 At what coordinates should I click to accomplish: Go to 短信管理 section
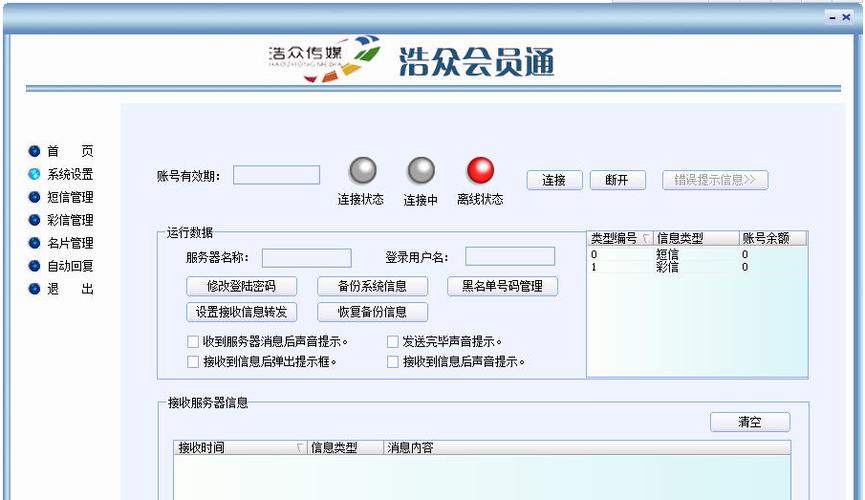click(70, 197)
